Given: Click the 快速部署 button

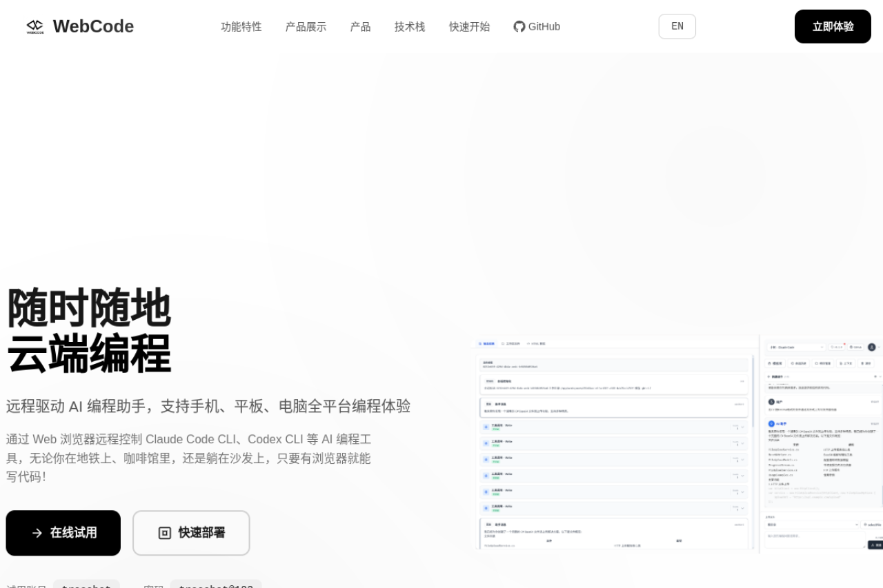Looking at the screenshot, I should [x=191, y=533].
